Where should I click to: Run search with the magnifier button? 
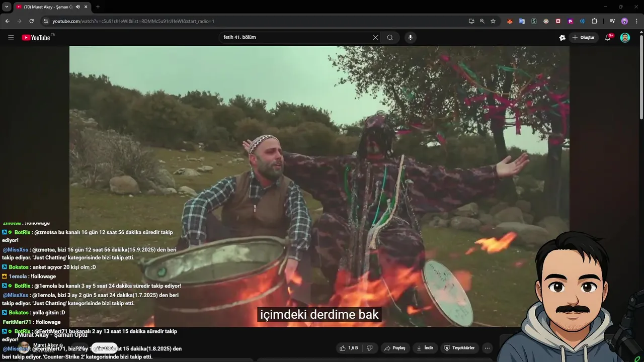[390, 37]
